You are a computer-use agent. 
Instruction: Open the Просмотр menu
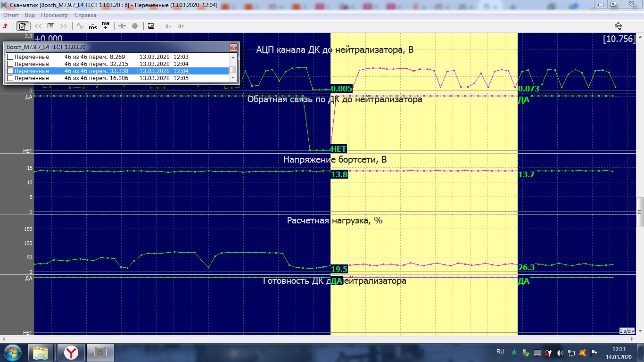tap(54, 15)
